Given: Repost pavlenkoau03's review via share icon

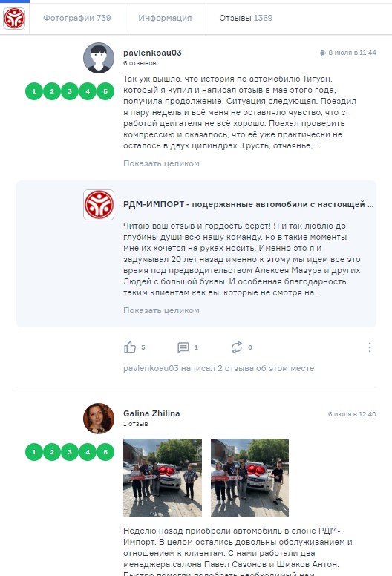Looking at the screenshot, I should pos(237,347).
